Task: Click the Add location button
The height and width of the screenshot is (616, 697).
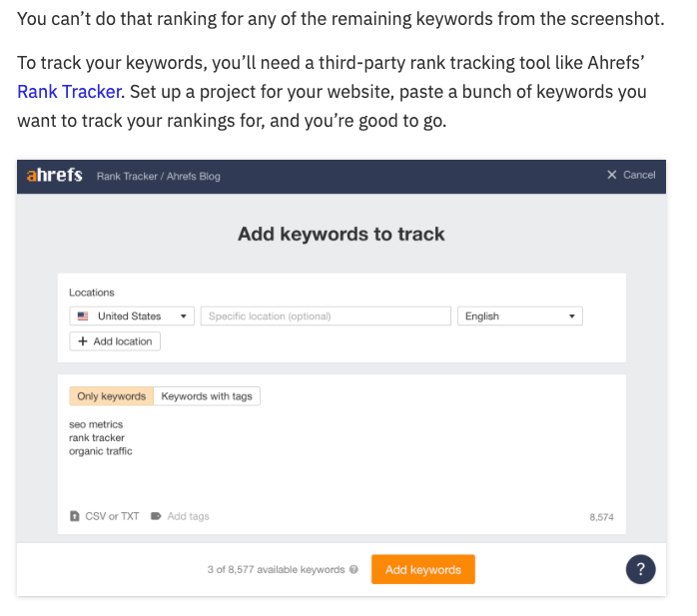Action: 115,341
